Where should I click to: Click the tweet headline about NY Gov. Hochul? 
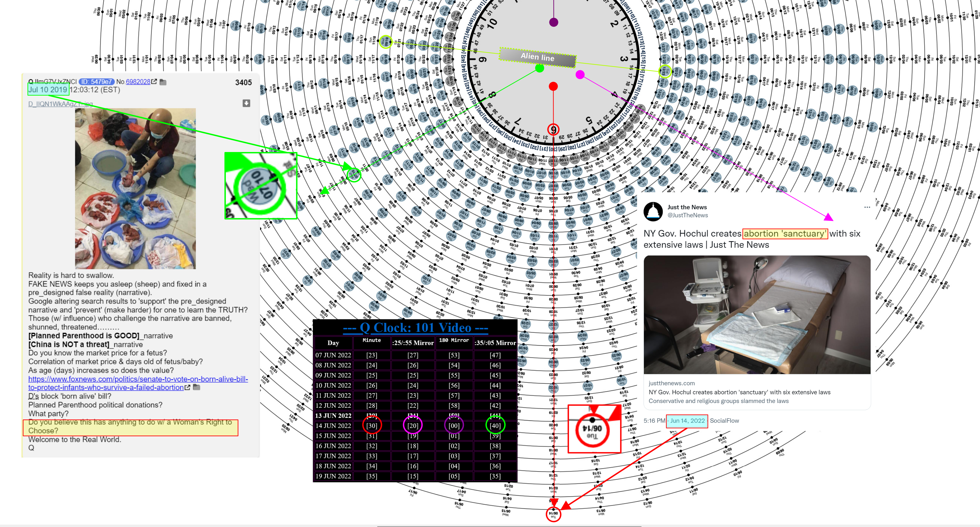pyautogui.click(x=752, y=239)
